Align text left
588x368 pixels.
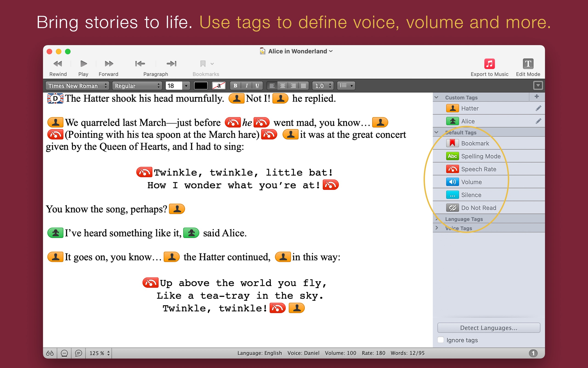click(x=272, y=86)
